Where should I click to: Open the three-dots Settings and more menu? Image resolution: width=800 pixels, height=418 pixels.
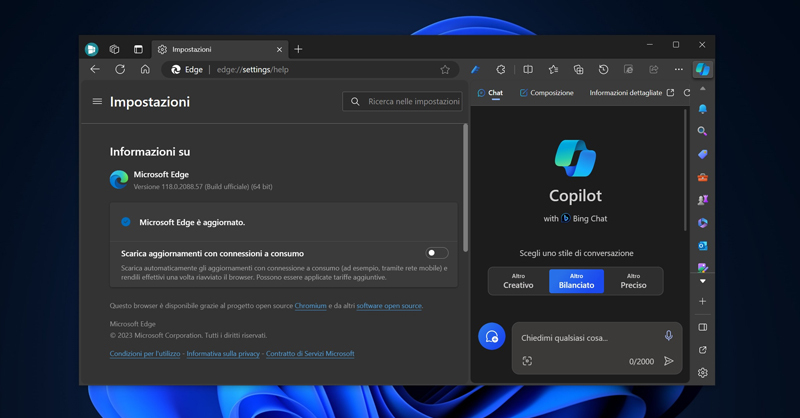click(x=679, y=69)
